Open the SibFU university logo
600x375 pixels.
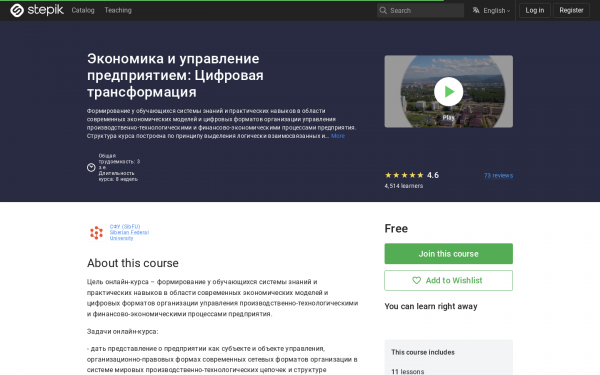click(96, 232)
